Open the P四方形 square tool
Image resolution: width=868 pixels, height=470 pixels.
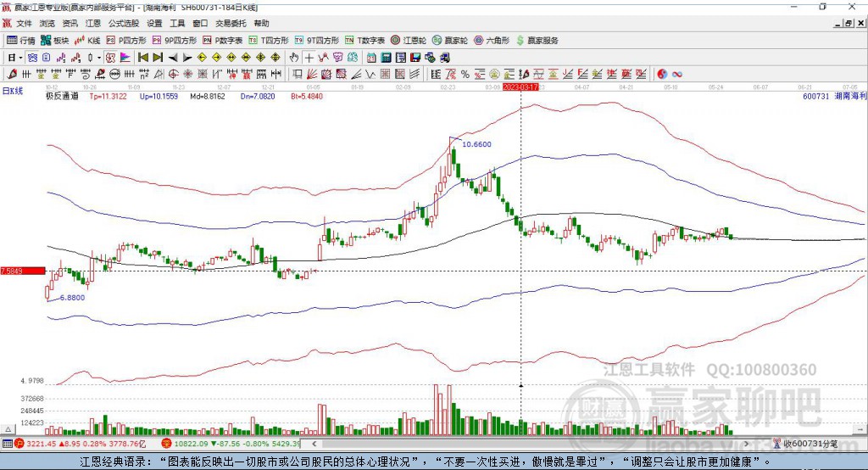[x=126, y=41]
